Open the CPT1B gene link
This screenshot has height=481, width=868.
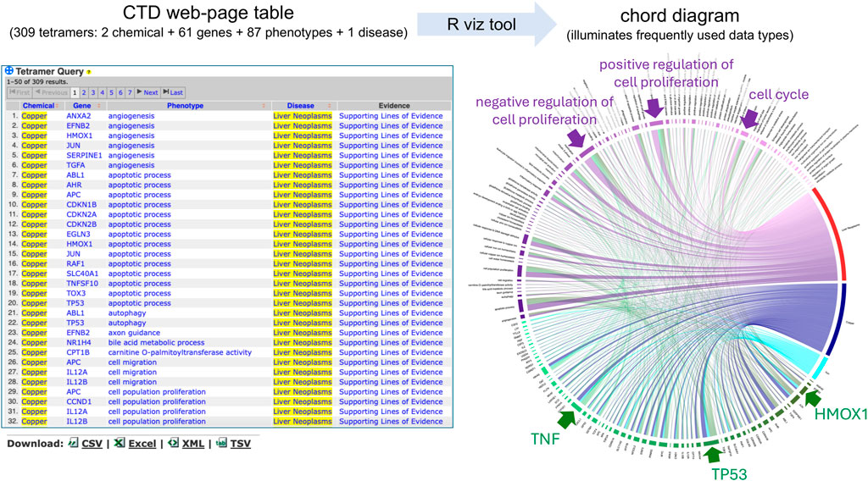(78, 353)
